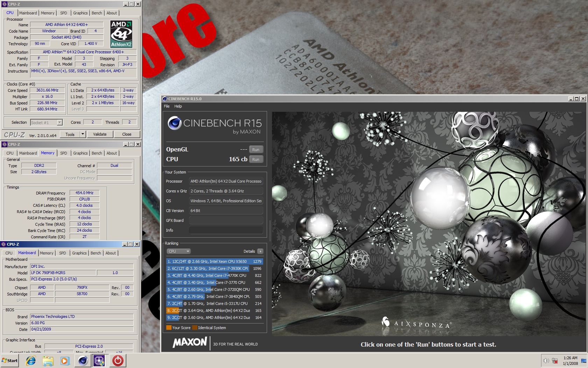Viewport: 588px width, 368px height.
Task: Click the Memory CPU-Z window title icon
Action: (x=5, y=144)
